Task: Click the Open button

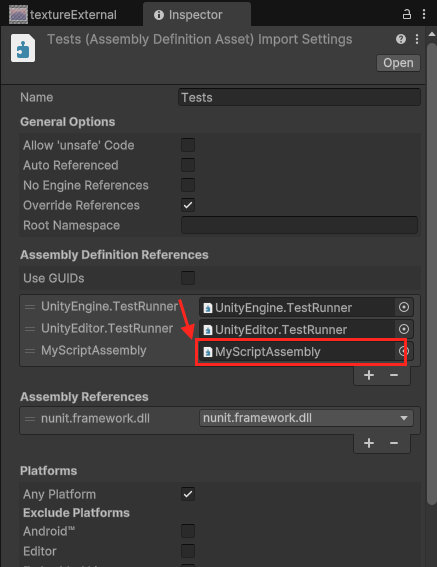Action: (398, 63)
